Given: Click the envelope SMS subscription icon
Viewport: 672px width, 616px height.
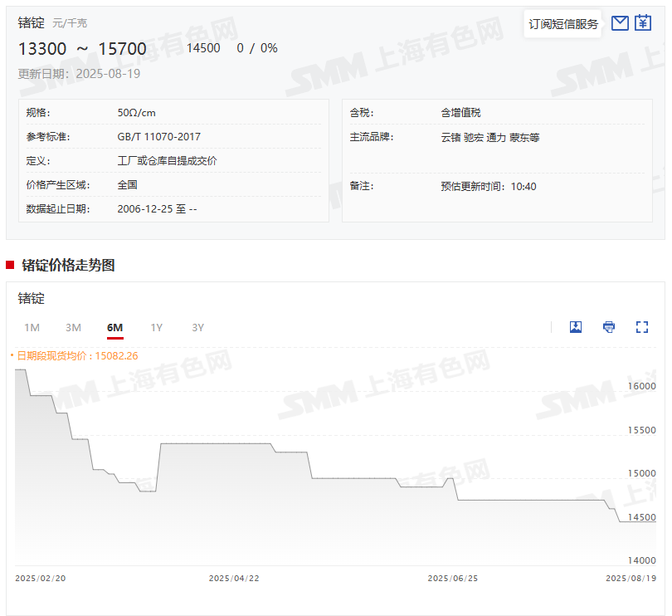Looking at the screenshot, I should click(x=620, y=23).
